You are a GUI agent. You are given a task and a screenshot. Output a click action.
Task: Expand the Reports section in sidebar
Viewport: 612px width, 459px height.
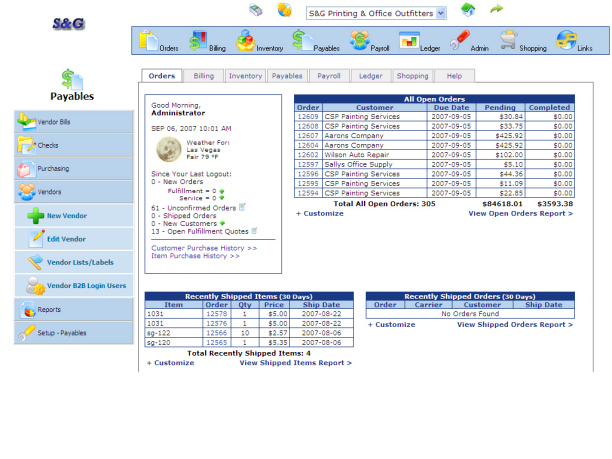pos(73,310)
